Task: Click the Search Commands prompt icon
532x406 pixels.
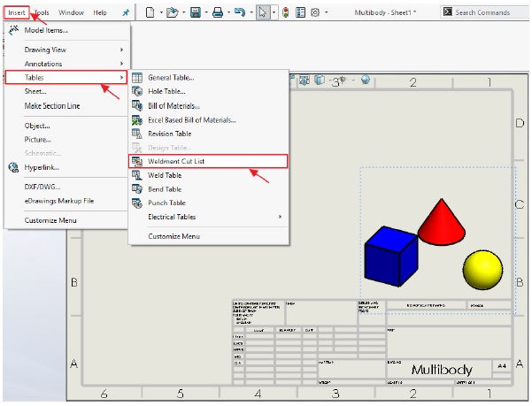Action: pyautogui.click(x=448, y=11)
